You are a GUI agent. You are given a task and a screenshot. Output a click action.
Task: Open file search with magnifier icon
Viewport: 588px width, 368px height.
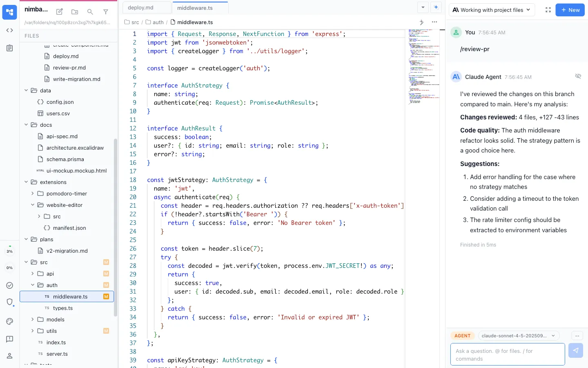(90, 12)
